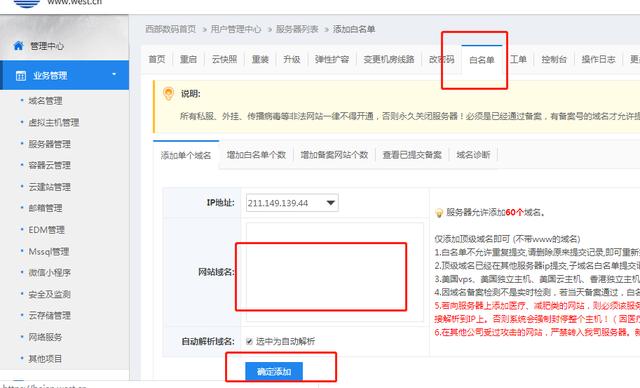This screenshot has height=388, width=640.
Task: Switch to the 云快照 tab
Action: click(224, 59)
